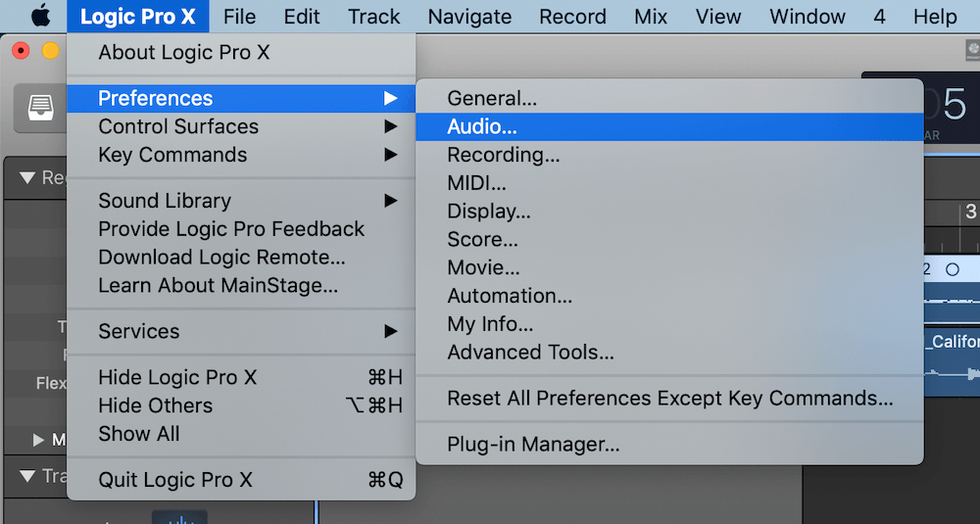Open the Mix menu
This screenshot has width=980, height=524.
click(651, 17)
